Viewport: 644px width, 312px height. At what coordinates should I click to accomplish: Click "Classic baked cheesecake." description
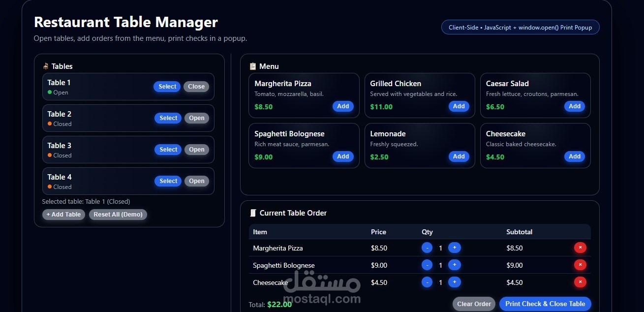[521, 144]
